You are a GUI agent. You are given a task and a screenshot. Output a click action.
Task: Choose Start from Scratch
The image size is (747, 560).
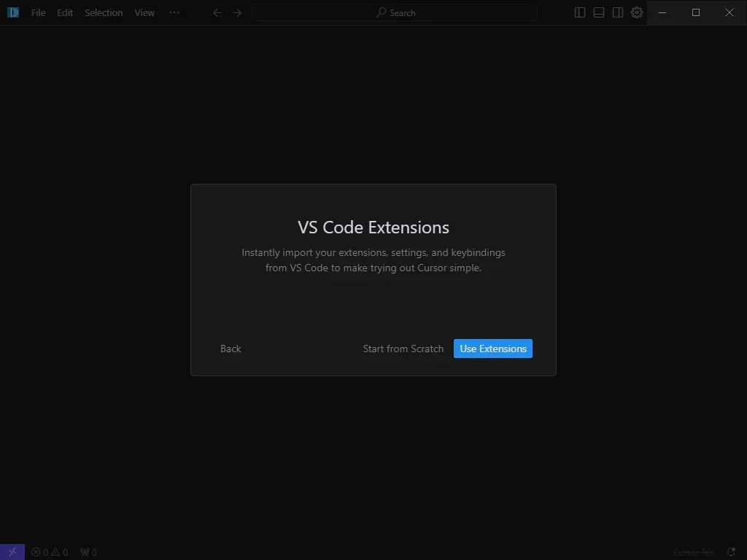pyautogui.click(x=403, y=349)
